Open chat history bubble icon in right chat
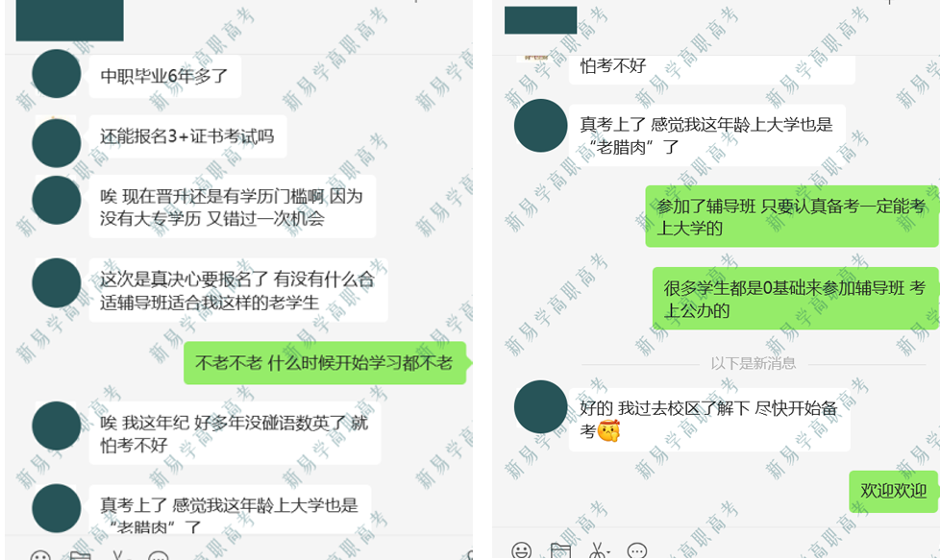The width and height of the screenshot is (940, 560). 636,551
